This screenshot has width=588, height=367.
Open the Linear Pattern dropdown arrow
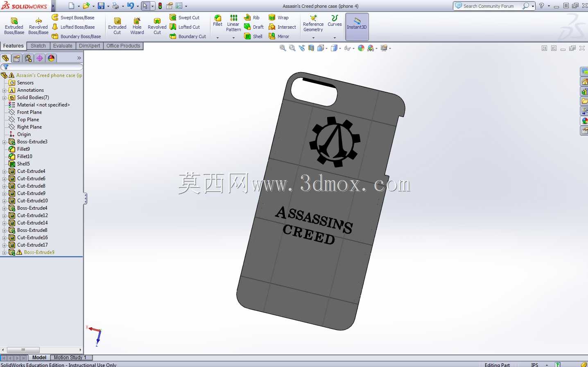click(x=233, y=38)
